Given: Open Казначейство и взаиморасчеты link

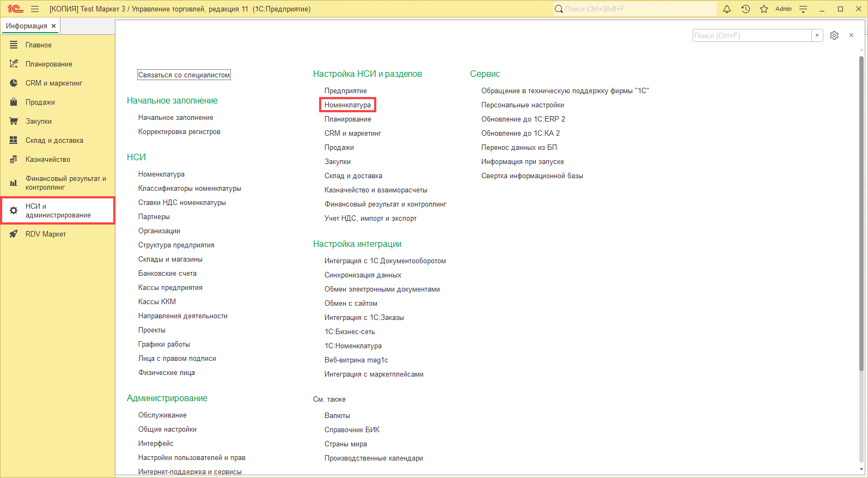Looking at the screenshot, I should pyautogui.click(x=376, y=190).
